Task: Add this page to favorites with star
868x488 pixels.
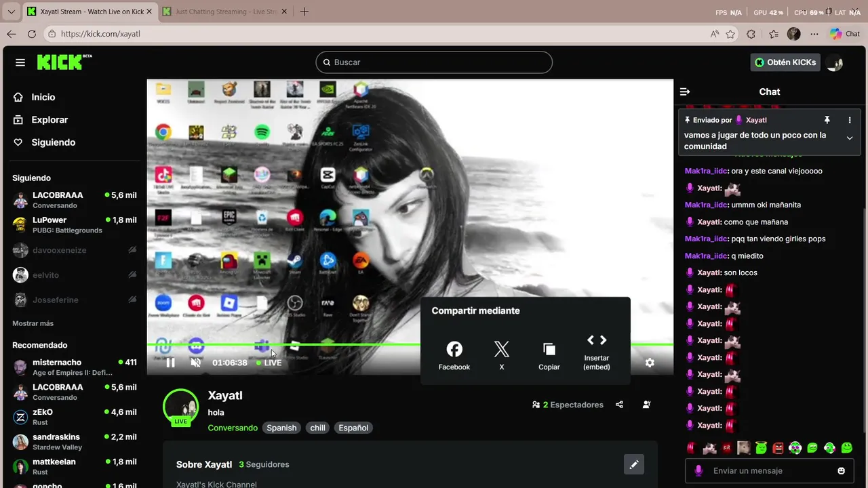Action: pyautogui.click(x=730, y=34)
